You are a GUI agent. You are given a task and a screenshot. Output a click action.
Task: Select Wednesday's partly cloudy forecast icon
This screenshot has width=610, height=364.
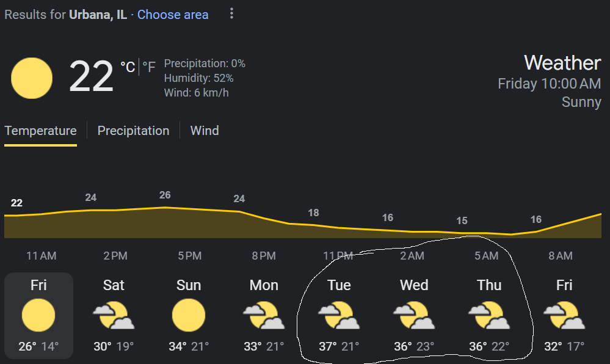point(414,315)
